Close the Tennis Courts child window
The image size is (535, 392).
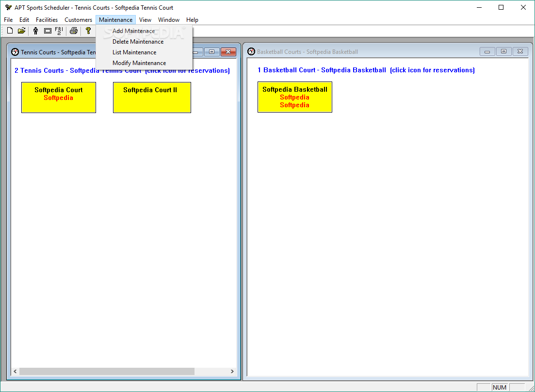coord(228,52)
